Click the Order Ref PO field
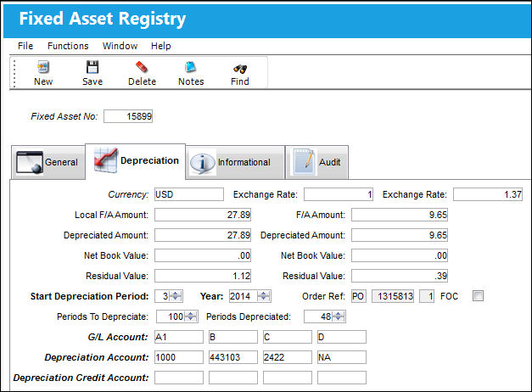This screenshot has width=532, height=392. coord(359,296)
